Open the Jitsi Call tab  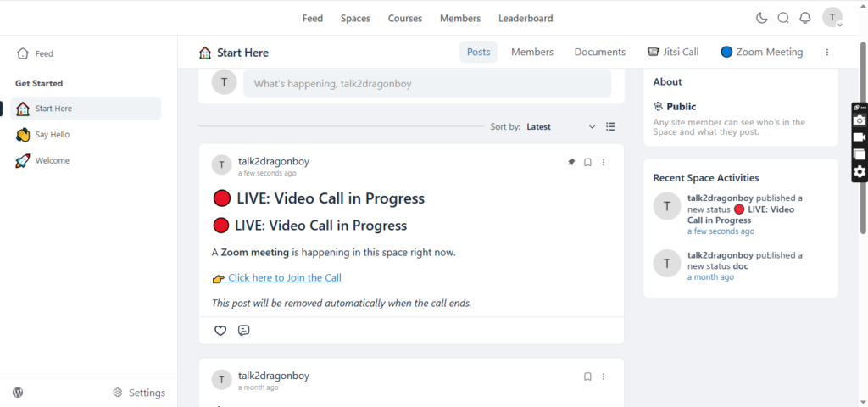[x=673, y=52]
